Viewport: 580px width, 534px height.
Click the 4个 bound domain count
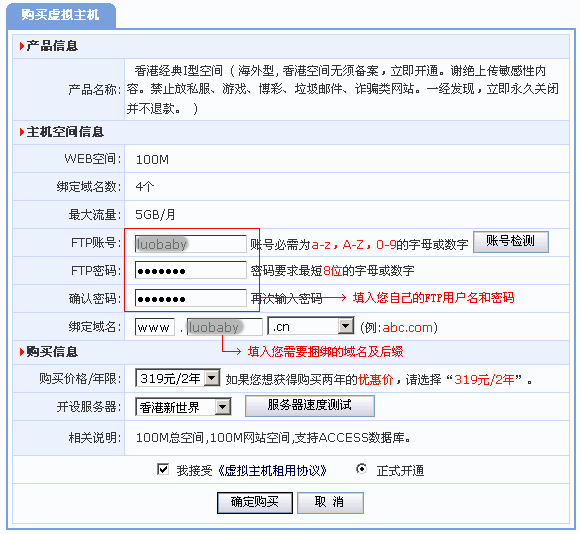[x=145, y=186]
